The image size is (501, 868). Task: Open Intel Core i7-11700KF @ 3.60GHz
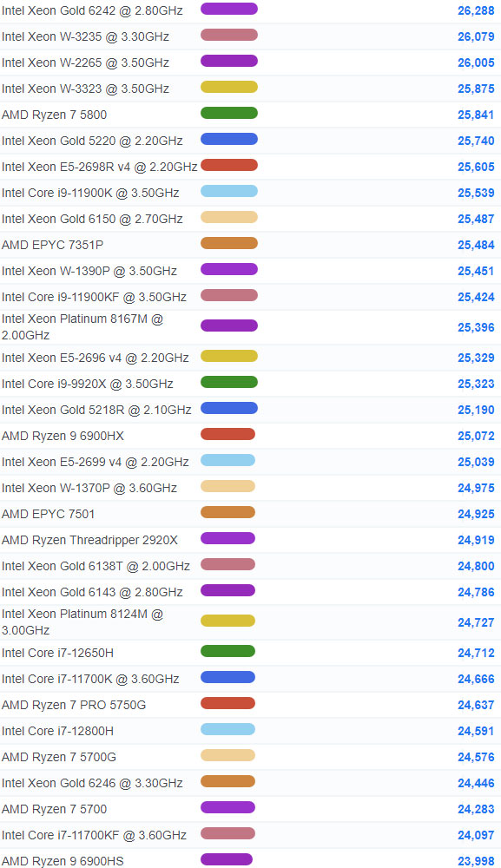[94, 835]
